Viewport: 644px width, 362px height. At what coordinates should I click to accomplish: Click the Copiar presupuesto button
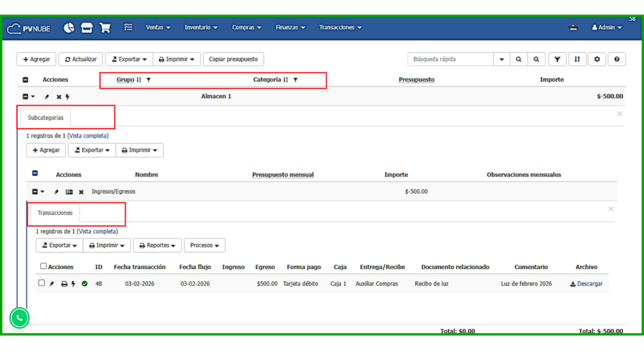point(233,59)
